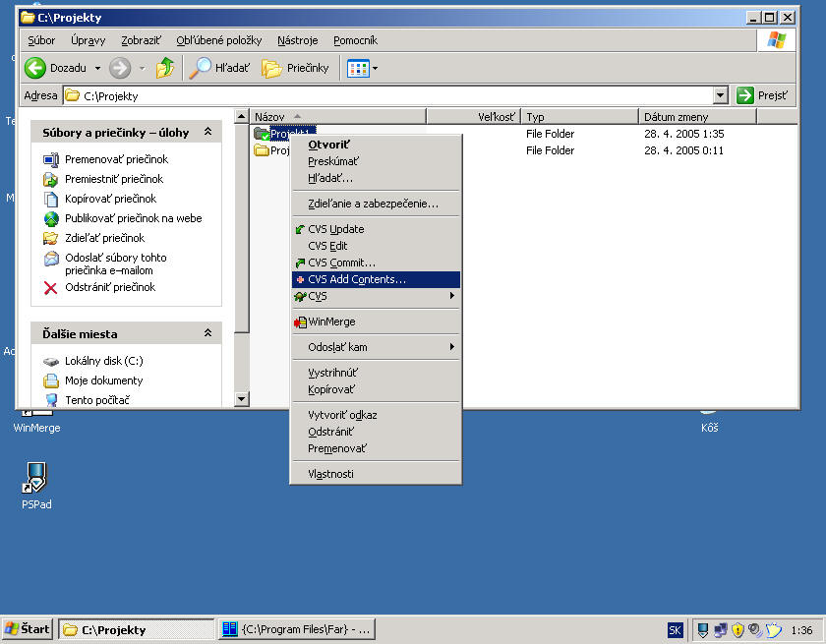826x644 pixels.
Task: Open the Súbor menu
Action: (x=41, y=40)
